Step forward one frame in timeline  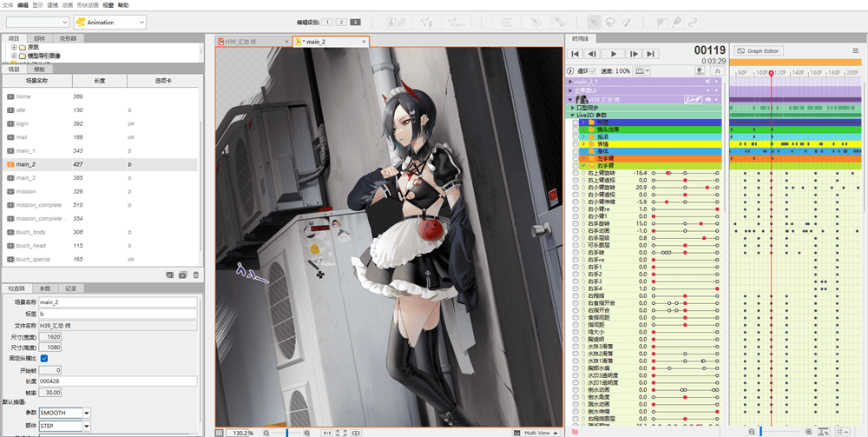click(634, 54)
